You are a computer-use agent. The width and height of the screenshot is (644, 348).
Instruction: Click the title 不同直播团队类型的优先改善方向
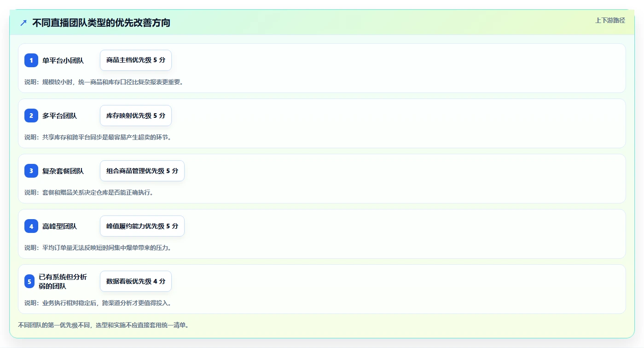coord(101,23)
